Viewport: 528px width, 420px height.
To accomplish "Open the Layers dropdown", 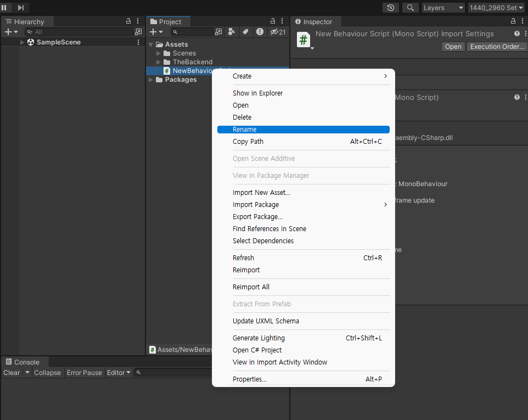I will [443, 8].
